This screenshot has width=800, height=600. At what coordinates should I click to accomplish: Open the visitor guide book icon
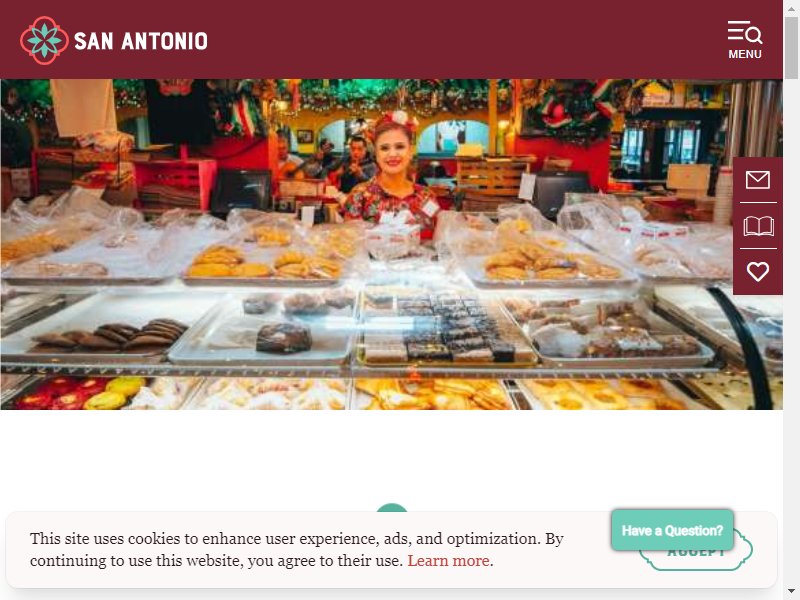pyautogui.click(x=758, y=226)
